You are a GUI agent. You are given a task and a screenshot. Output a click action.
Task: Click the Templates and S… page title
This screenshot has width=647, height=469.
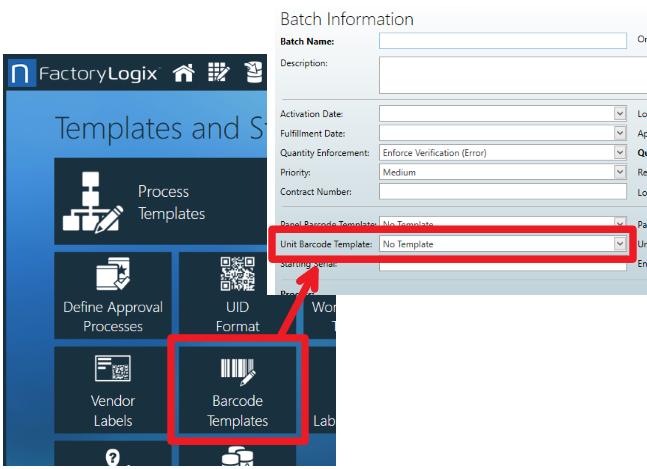[x=161, y=127]
